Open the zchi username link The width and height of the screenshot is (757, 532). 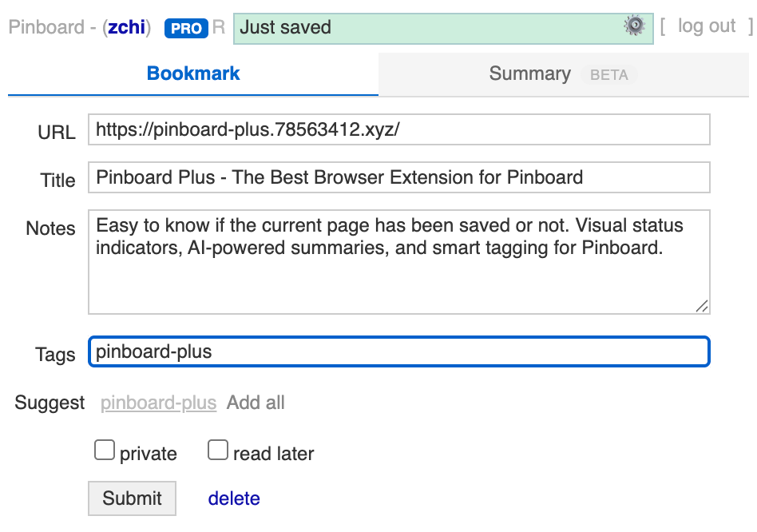pyautogui.click(x=127, y=27)
